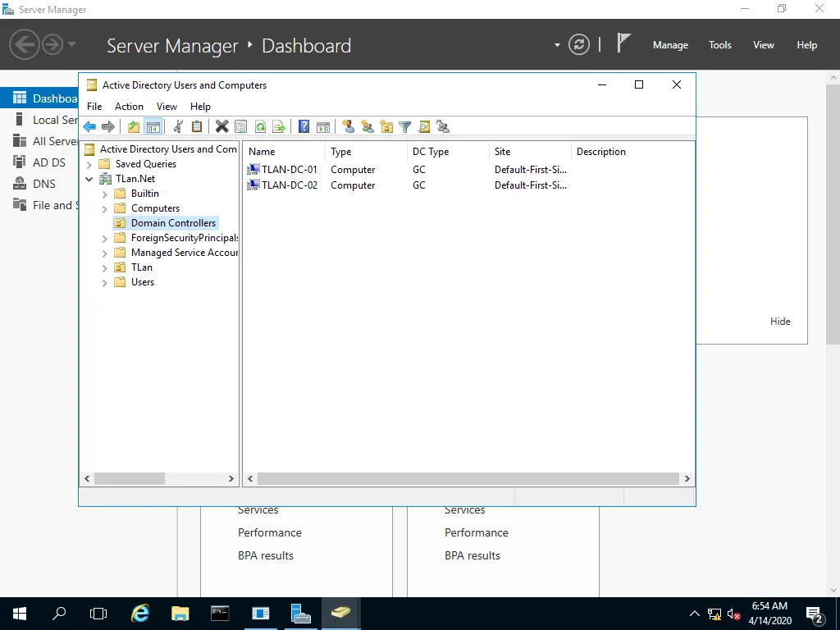The image size is (840, 630).
Task: Open Properties using the toolbar icon
Action: click(241, 127)
